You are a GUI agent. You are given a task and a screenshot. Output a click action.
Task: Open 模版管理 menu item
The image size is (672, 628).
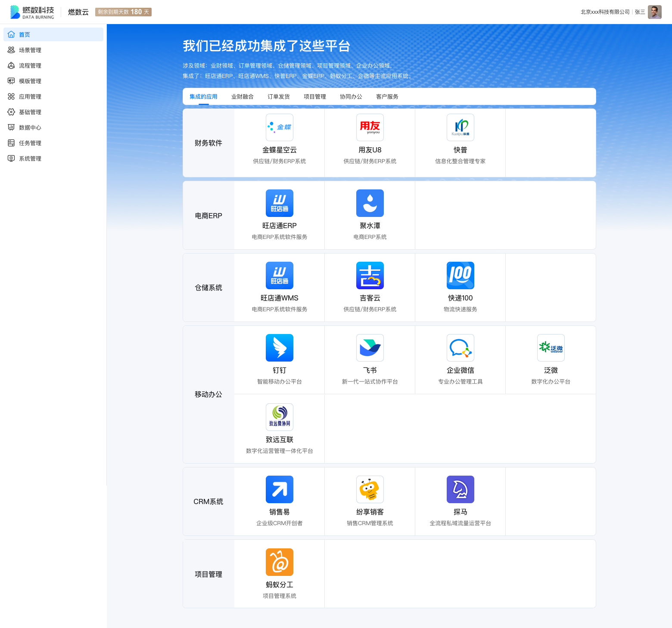coord(53,81)
